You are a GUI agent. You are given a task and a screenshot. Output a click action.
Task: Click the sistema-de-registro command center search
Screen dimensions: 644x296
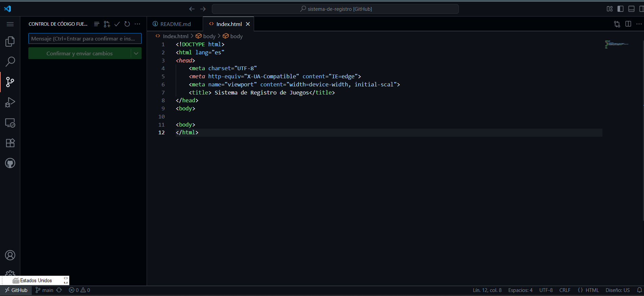click(x=335, y=9)
